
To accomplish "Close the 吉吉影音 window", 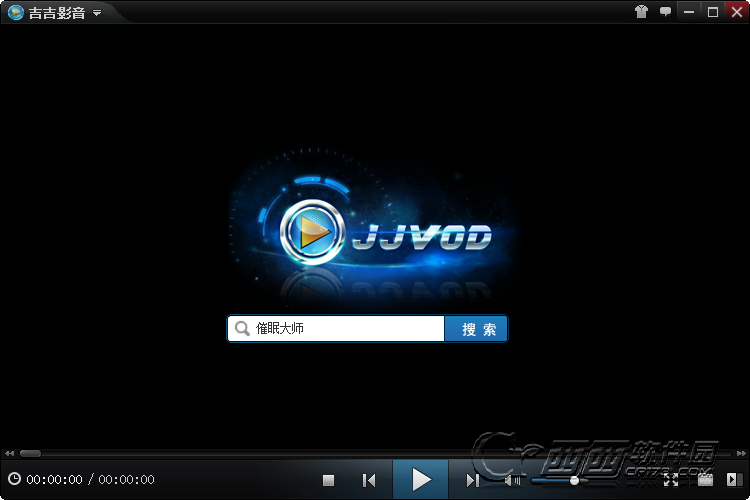I will [737, 11].
